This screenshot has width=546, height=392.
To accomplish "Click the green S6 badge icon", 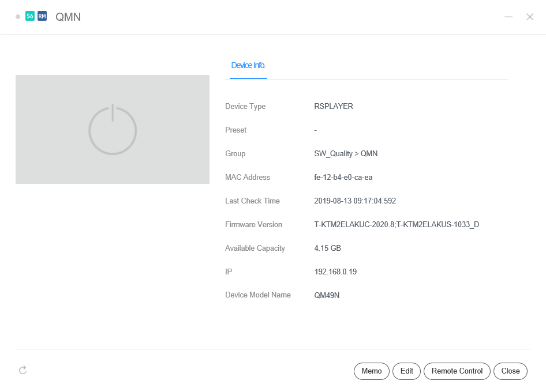I will [x=30, y=17].
